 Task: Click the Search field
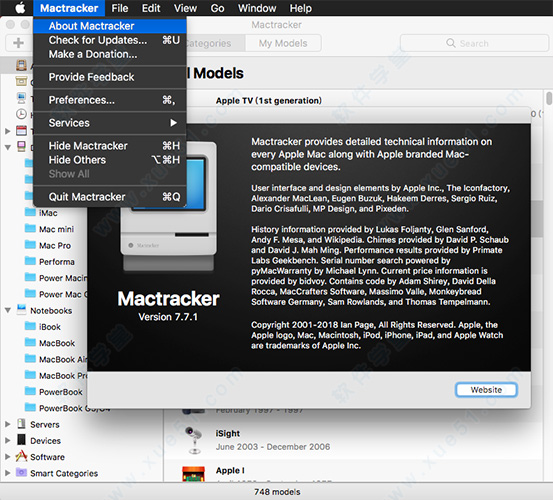click(474, 43)
